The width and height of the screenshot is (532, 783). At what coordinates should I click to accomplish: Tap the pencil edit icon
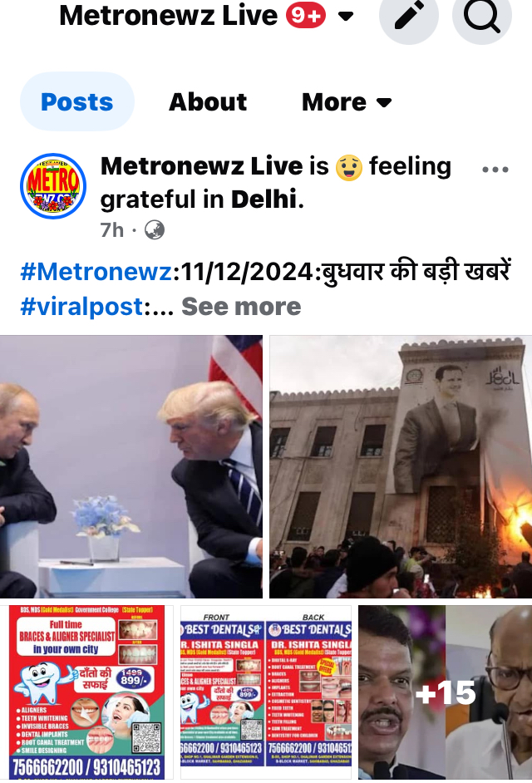click(409, 15)
